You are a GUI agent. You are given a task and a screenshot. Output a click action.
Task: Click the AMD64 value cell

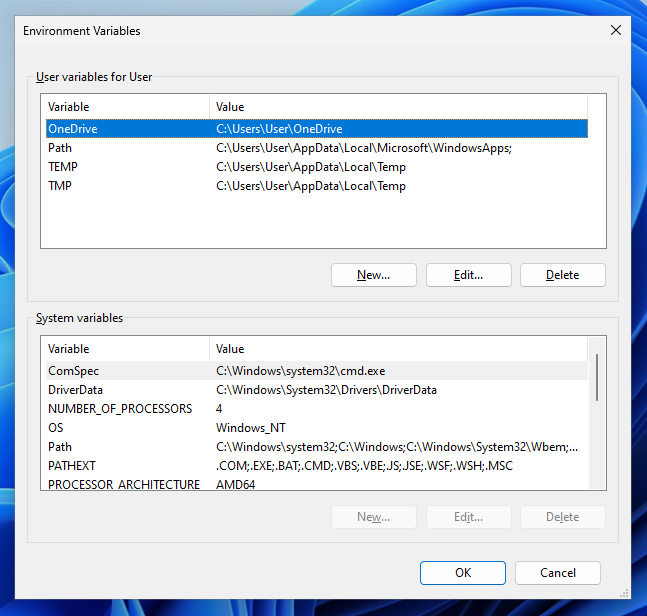pyautogui.click(x=235, y=484)
